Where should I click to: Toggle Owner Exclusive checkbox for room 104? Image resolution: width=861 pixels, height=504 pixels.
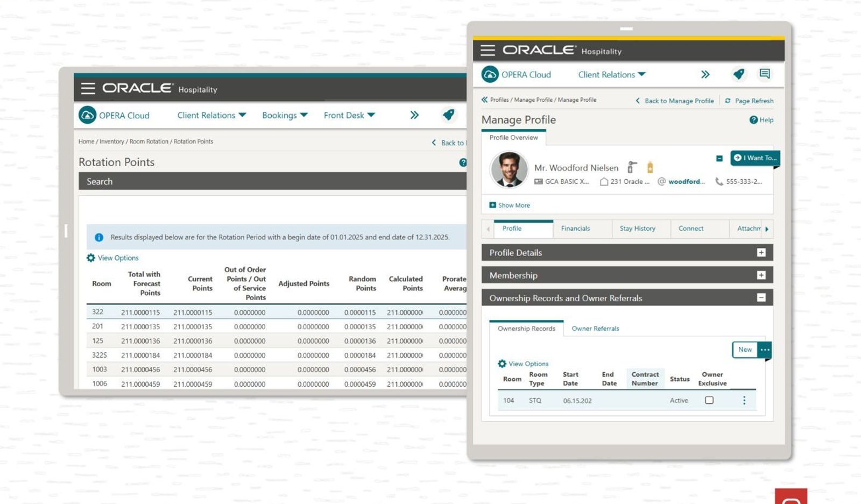point(709,400)
